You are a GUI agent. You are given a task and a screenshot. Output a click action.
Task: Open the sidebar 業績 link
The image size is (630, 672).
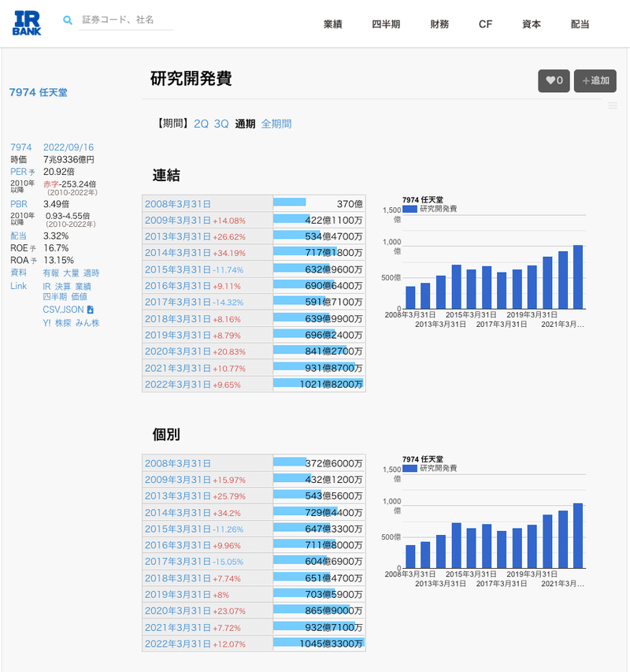point(83,286)
